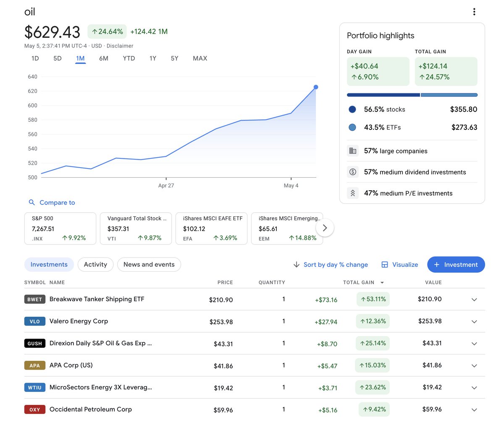Open the Disclaimer link

click(x=120, y=46)
